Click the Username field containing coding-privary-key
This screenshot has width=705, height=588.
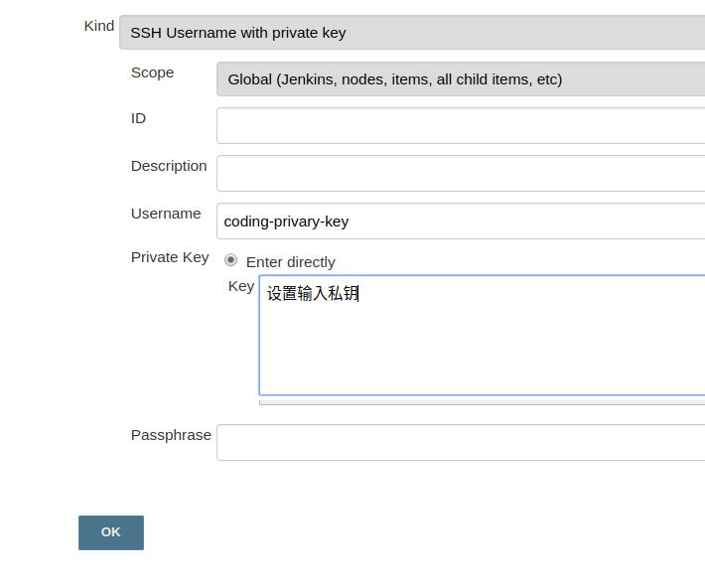pos(460,221)
